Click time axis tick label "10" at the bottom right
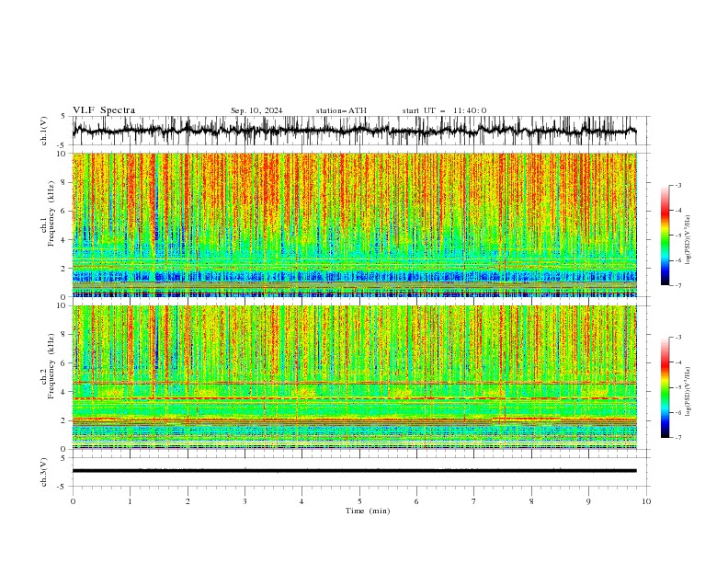Screen dimensions: 728x563 click(646, 501)
